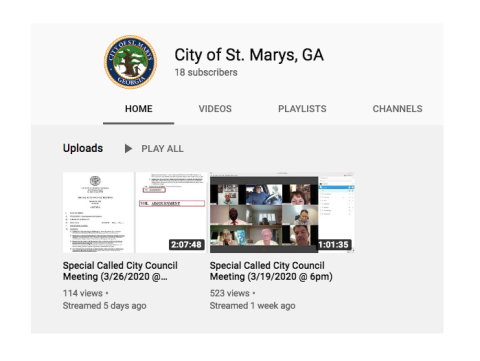Click the 523 views text
Image resolution: width=480 pixels, height=361 pixels.
click(230, 293)
